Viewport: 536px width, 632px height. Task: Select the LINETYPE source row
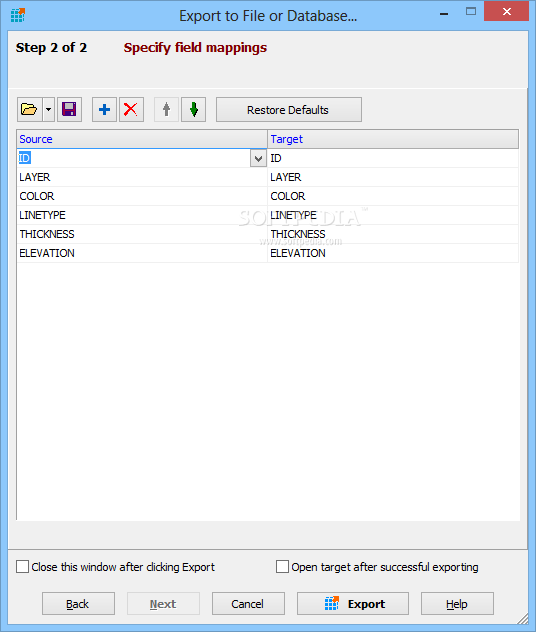142,215
